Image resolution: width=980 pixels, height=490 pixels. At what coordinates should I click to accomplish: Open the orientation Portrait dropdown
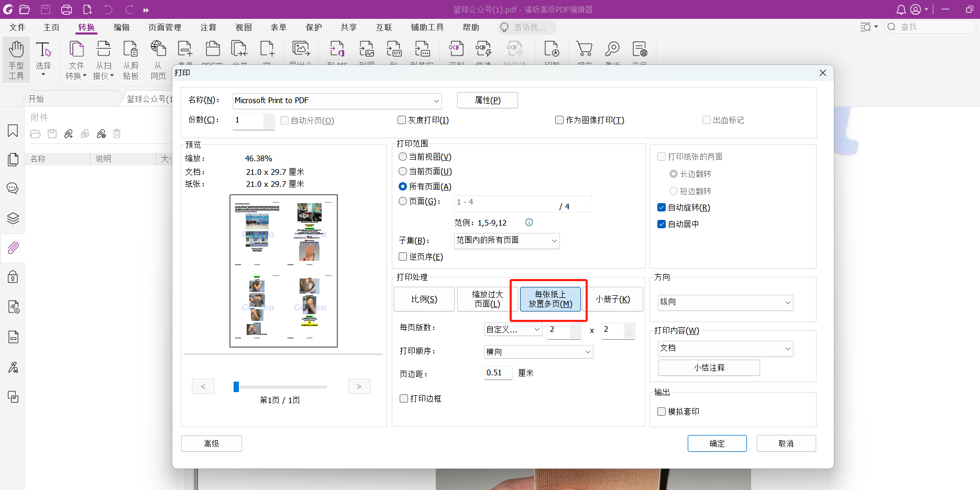click(725, 302)
